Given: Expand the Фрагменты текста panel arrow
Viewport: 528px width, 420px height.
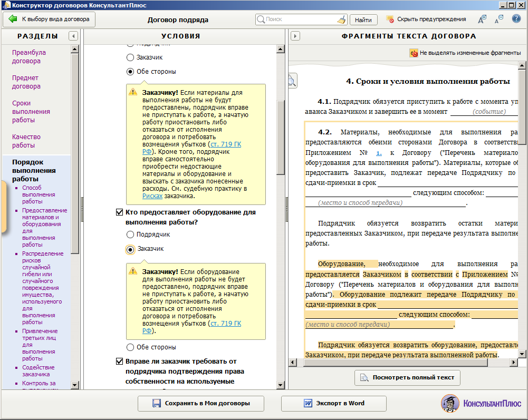Looking at the screenshot, I should coord(295,36).
